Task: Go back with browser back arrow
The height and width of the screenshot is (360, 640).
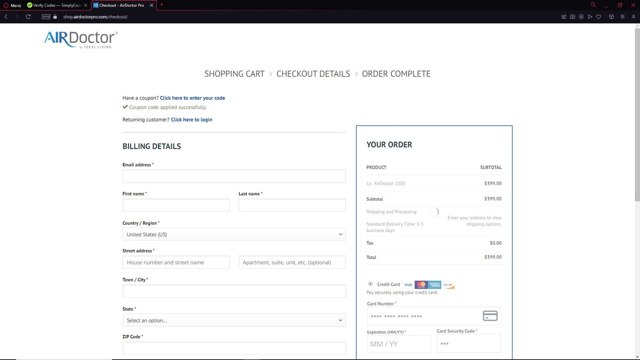Action: (6, 17)
